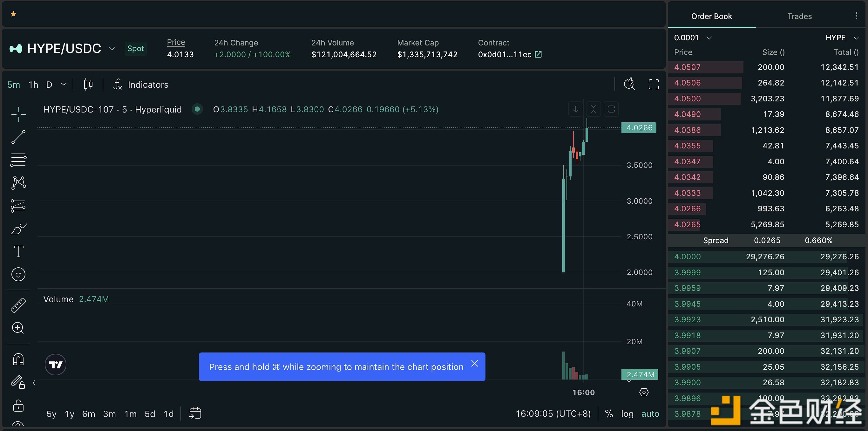Collapse the pane using legend button
This screenshot has width=868, height=431.
593,109
